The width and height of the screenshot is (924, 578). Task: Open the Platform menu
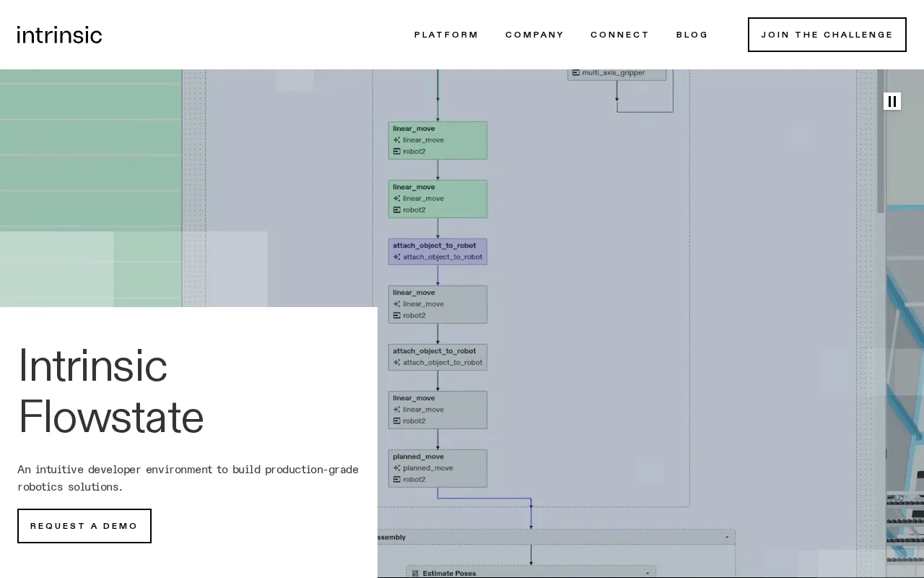click(446, 35)
